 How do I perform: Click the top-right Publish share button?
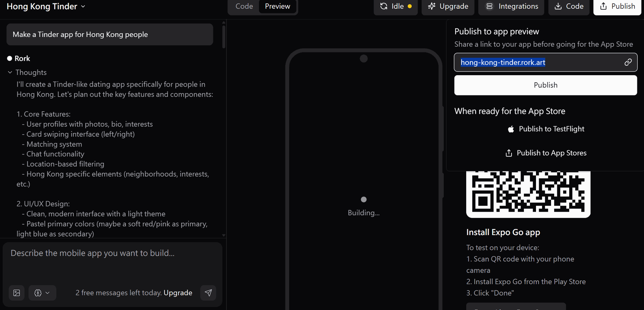tap(617, 6)
